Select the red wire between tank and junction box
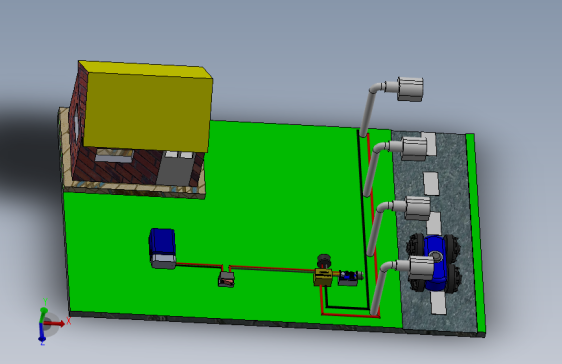562x364 pixels. pyautogui.click(x=199, y=264)
